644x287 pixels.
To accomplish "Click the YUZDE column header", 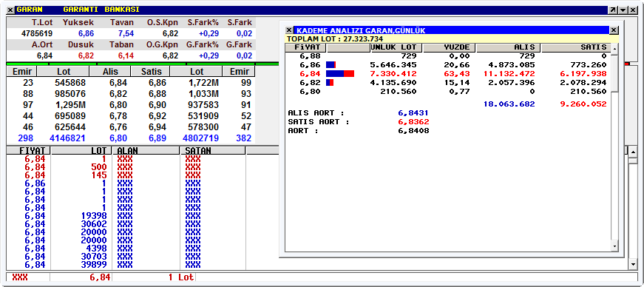I will [x=449, y=47].
